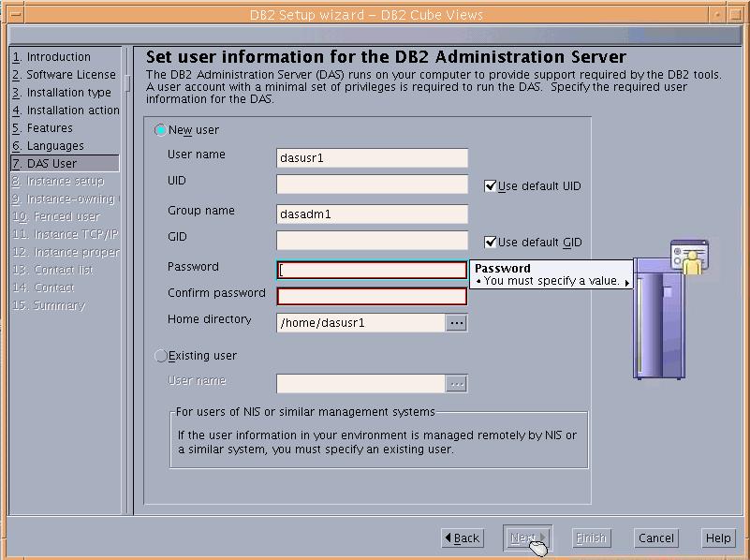
Task: Click the Group name field containing dasadm1
Action: 372,214
